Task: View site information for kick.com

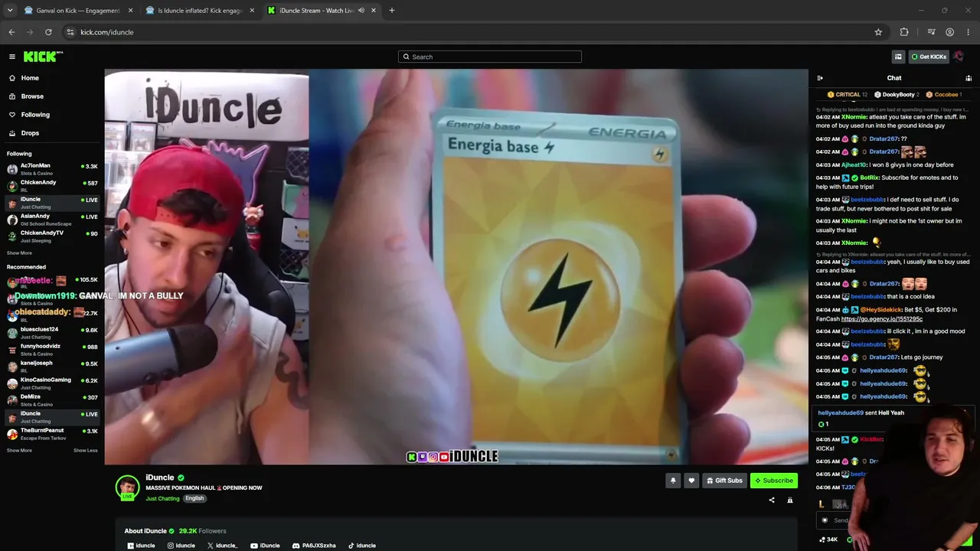Action: 70,32
